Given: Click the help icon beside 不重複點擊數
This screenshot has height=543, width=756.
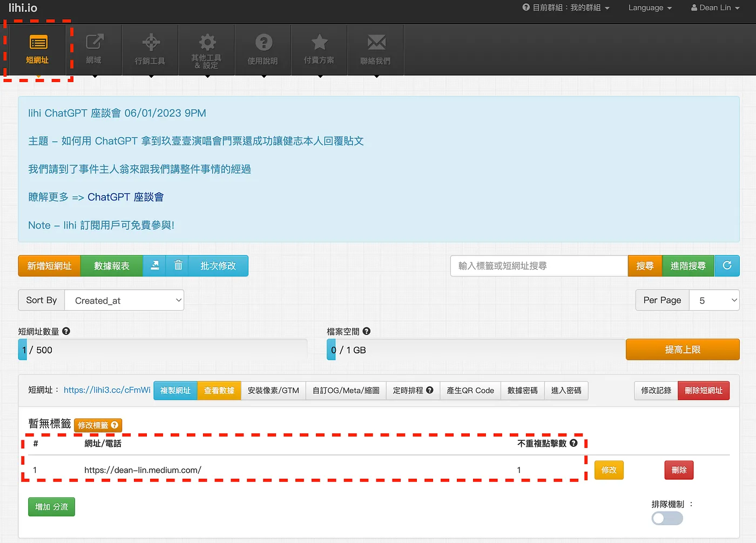Looking at the screenshot, I should [x=573, y=443].
